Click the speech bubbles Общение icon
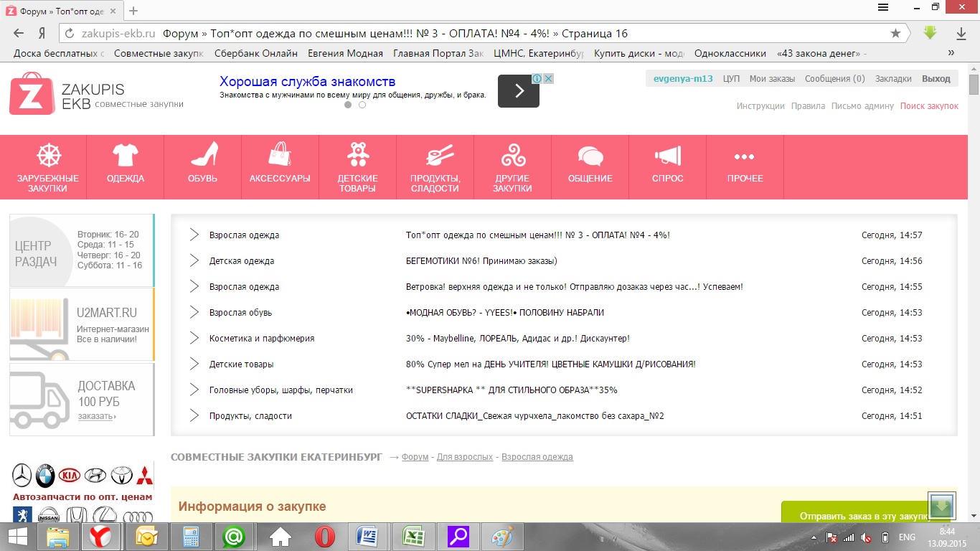 coord(590,156)
